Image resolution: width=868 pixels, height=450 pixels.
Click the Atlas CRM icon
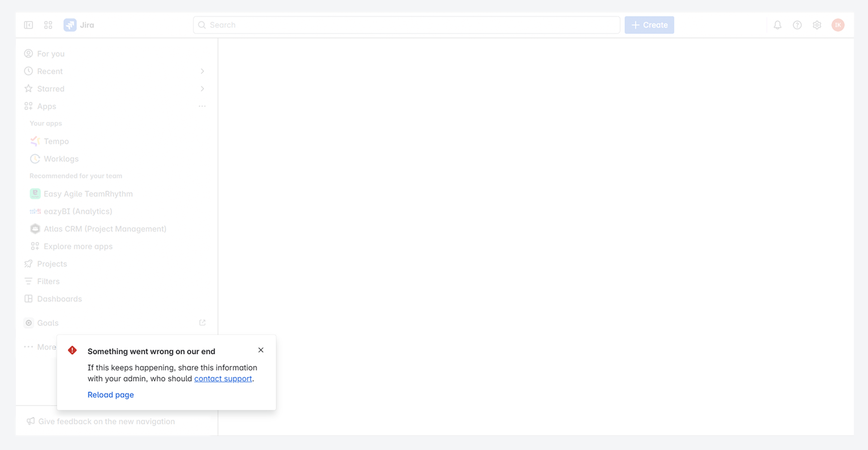[x=35, y=229]
